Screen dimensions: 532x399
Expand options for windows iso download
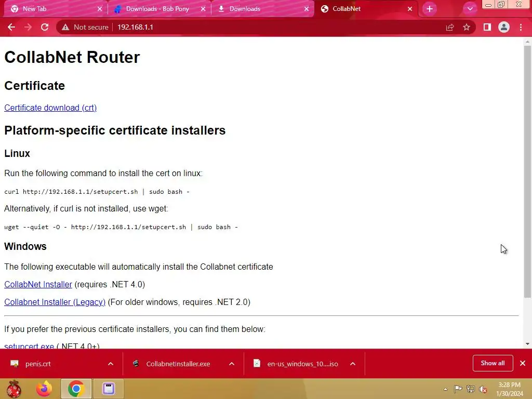pyautogui.click(x=353, y=364)
